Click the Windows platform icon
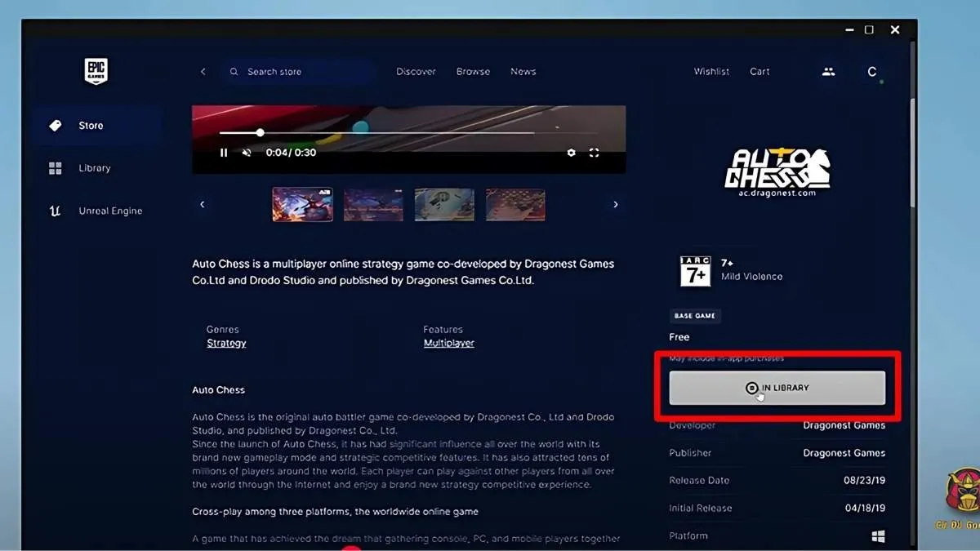980x551 pixels. [879, 535]
